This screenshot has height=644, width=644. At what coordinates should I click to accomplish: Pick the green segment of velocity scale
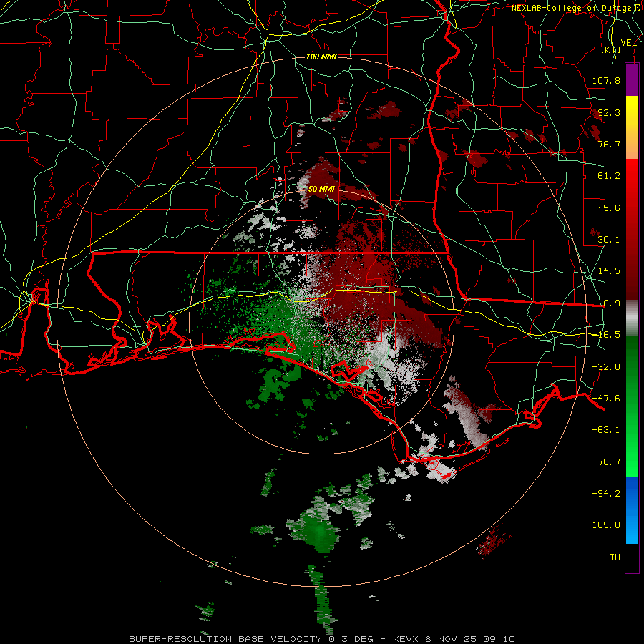632,406
